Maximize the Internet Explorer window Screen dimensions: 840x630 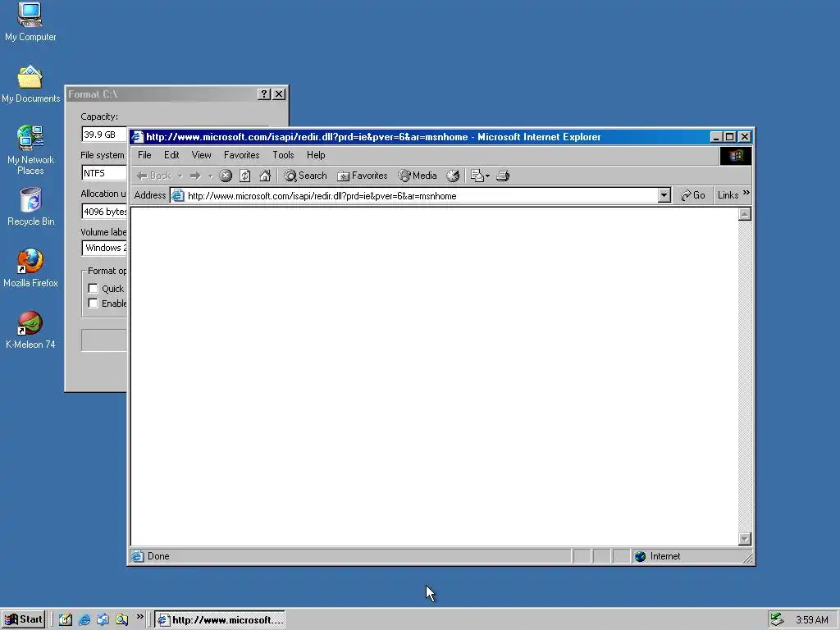[729, 137]
